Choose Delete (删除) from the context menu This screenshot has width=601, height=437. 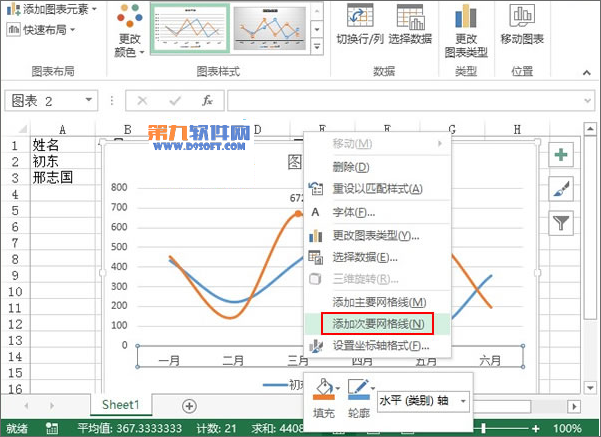pyautogui.click(x=378, y=167)
